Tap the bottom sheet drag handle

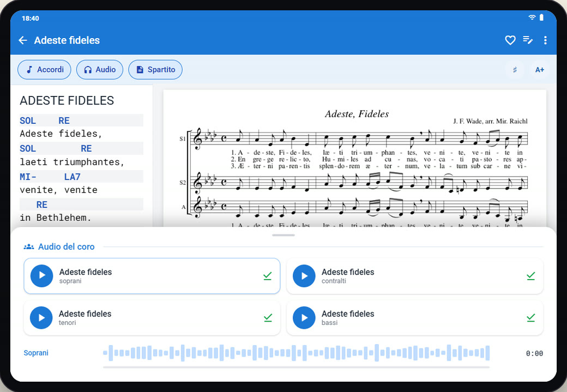(x=283, y=235)
